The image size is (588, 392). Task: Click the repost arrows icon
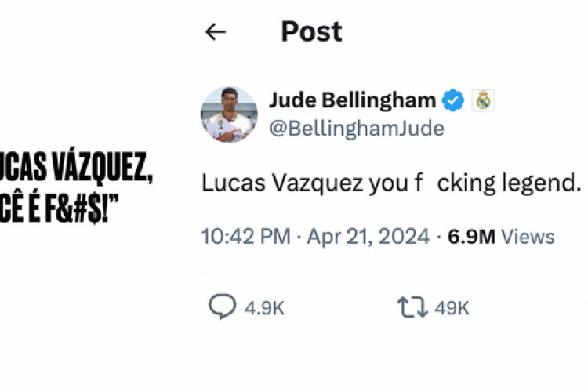click(x=412, y=307)
